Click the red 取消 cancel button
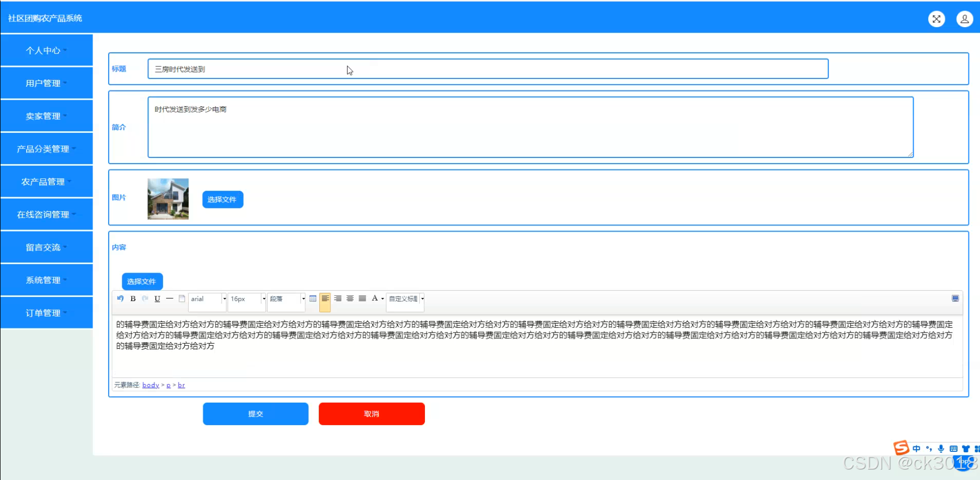 [x=372, y=414]
